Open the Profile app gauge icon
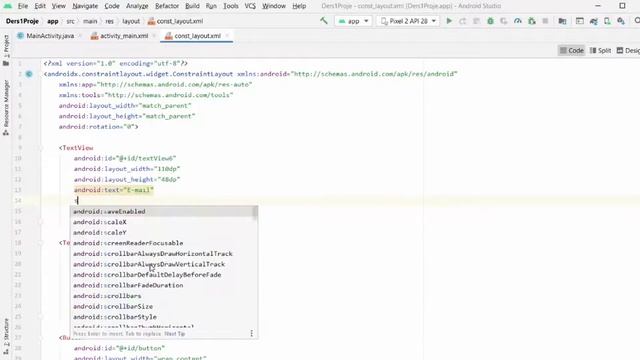Image resolution: width=640 pixels, height=360 pixels. [518, 21]
